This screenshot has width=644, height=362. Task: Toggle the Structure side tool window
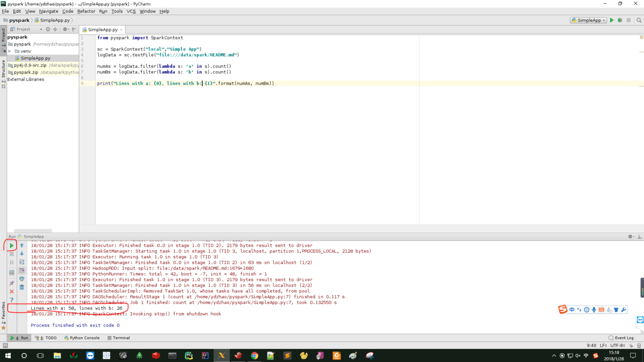pyautogui.click(x=3, y=74)
